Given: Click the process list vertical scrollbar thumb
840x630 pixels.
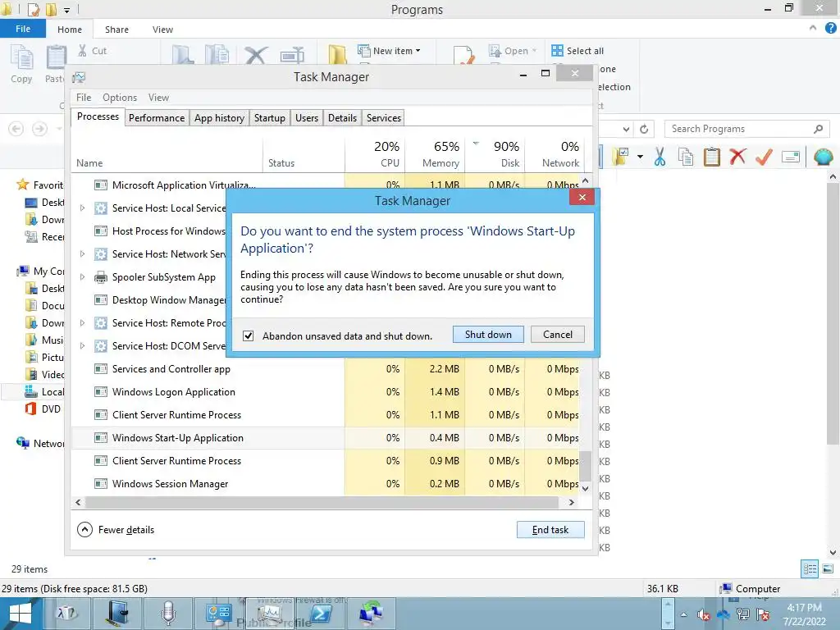Looking at the screenshot, I should (x=586, y=465).
